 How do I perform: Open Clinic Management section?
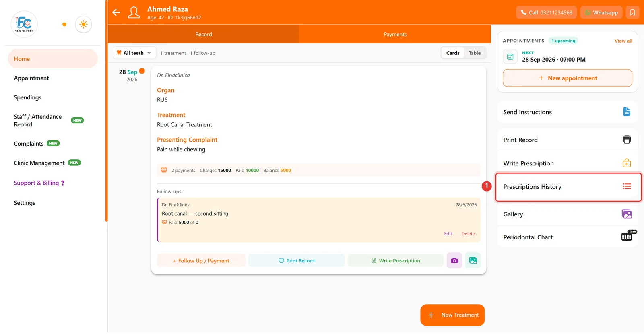pos(39,163)
